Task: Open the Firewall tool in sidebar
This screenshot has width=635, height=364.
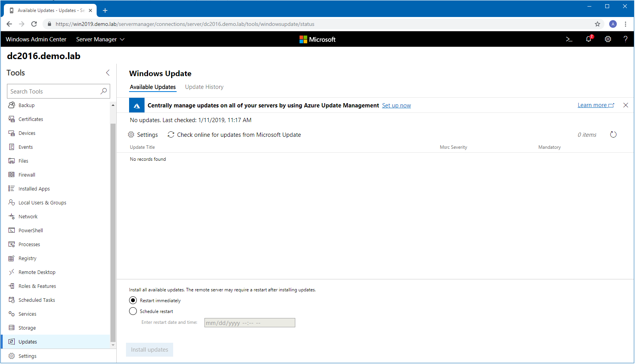Action: point(27,175)
